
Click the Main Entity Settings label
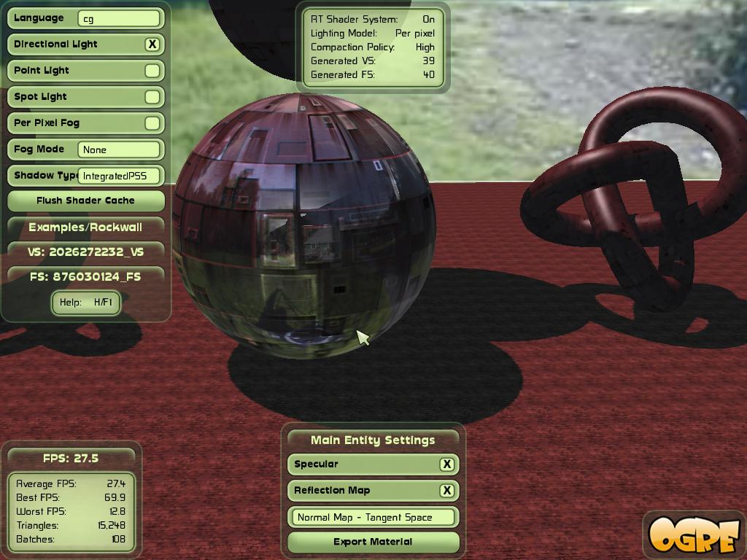373,440
